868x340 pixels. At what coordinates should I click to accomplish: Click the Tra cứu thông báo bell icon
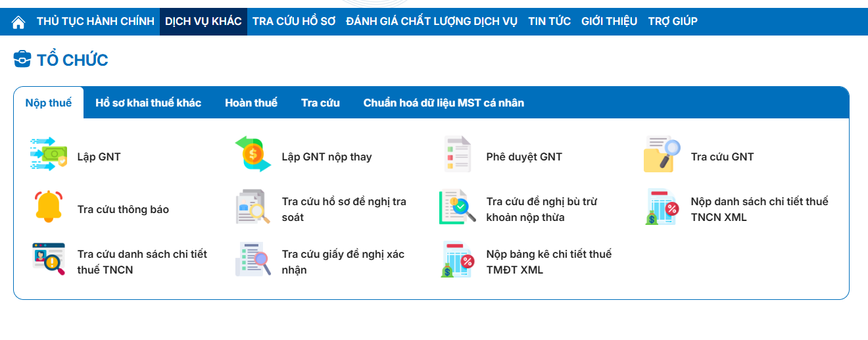(x=49, y=207)
